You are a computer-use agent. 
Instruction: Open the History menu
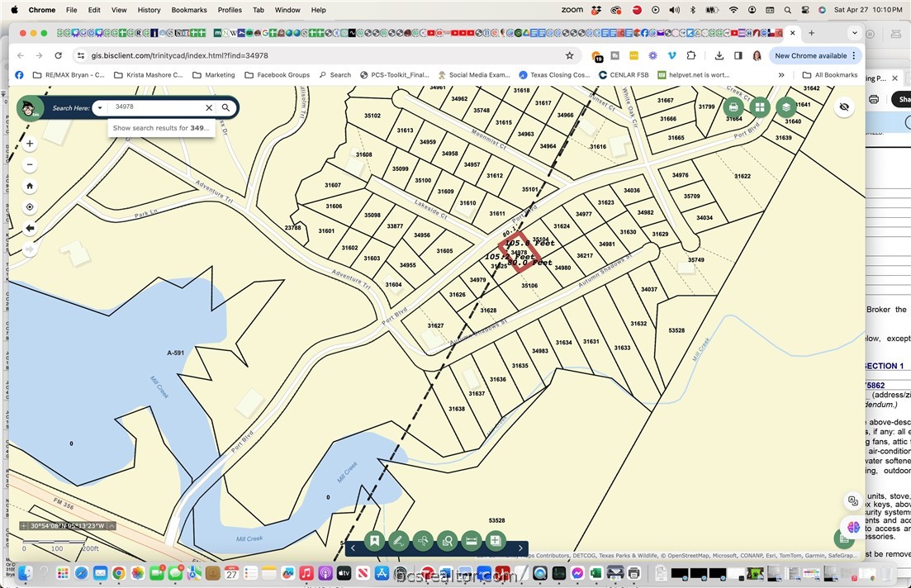pyautogui.click(x=149, y=10)
